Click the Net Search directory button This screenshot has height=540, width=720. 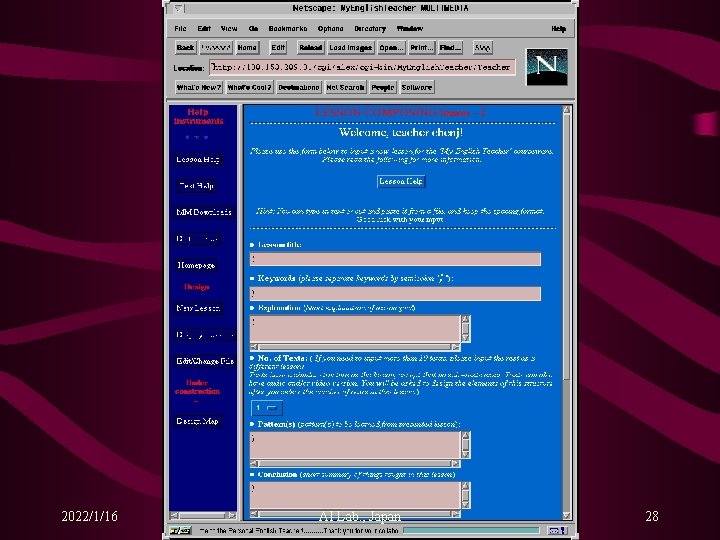click(345, 87)
